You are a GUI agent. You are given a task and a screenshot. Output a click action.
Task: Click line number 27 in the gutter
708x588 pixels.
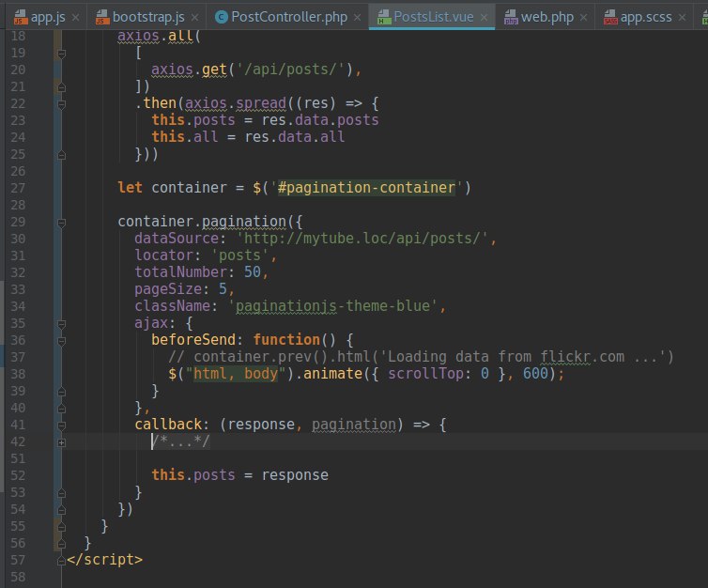click(x=18, y=188)
